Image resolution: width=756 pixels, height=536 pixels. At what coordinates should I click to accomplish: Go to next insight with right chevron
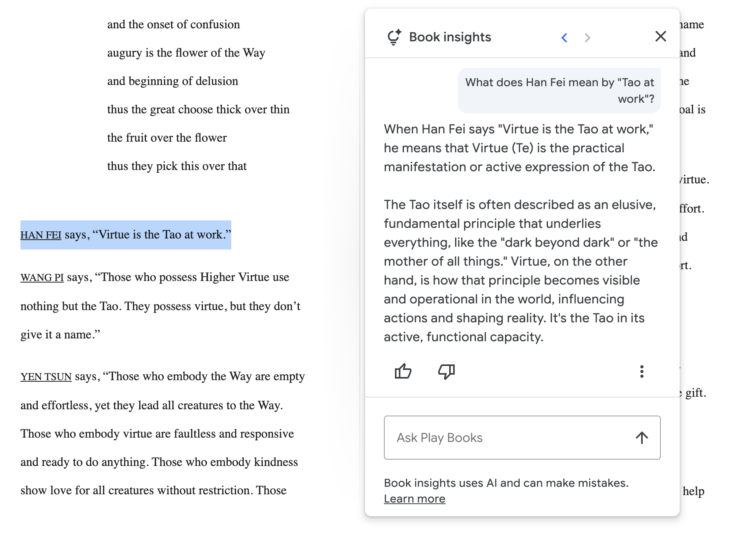point(587,37)
